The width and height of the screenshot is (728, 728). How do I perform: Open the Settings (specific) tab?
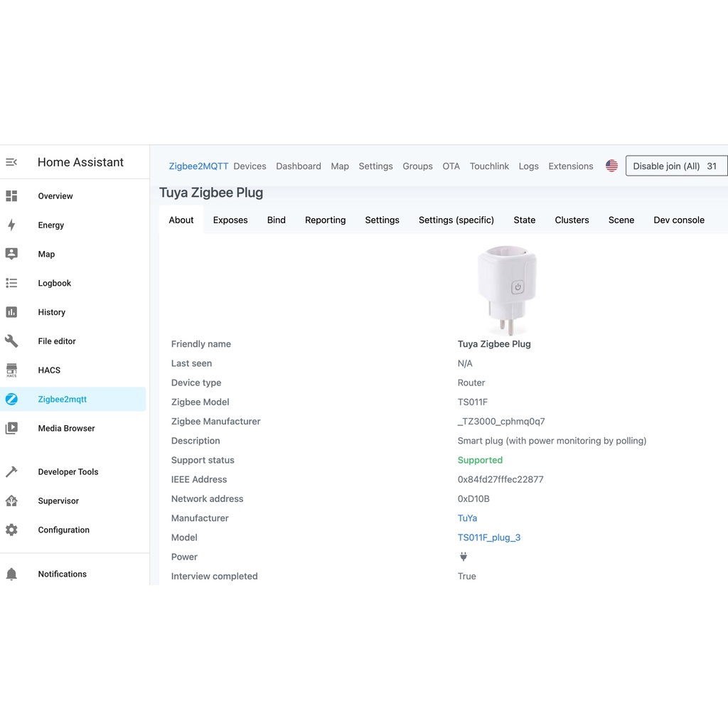coord(456,220)
